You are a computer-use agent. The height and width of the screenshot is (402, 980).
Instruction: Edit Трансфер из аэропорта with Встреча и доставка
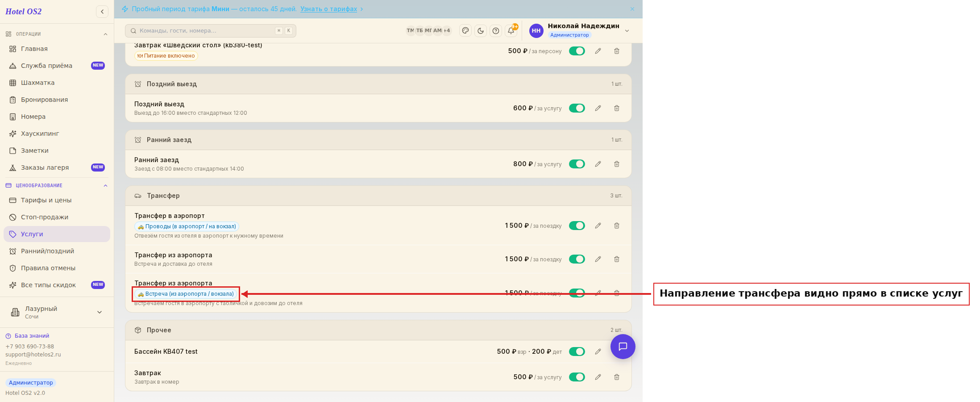pos(598,259)
